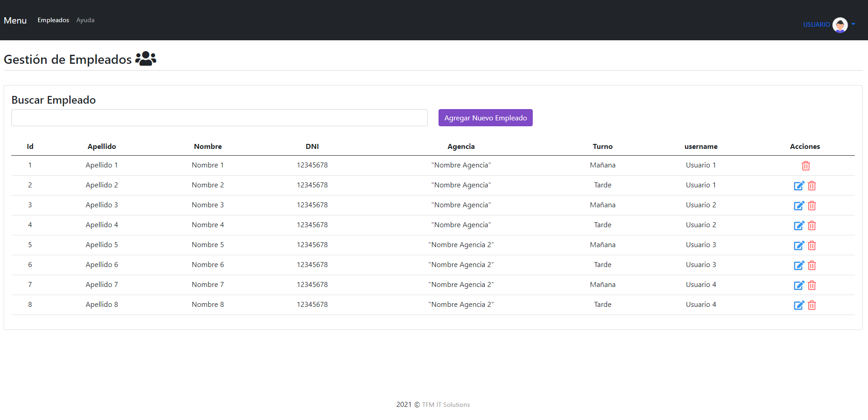The height and width of the screenshot is (420, 868).
Task: Edit employee Apellido 2 using pencil icon
Action: 799,186
